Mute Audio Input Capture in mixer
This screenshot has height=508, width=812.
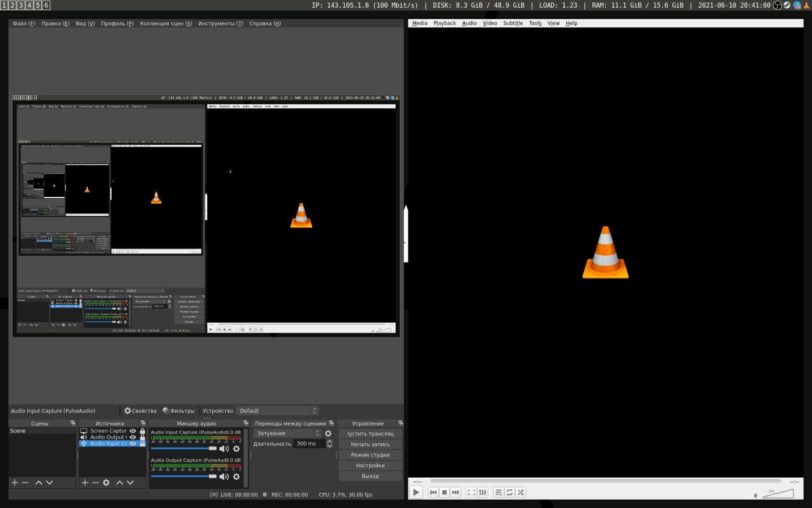[x=224, y=449]
